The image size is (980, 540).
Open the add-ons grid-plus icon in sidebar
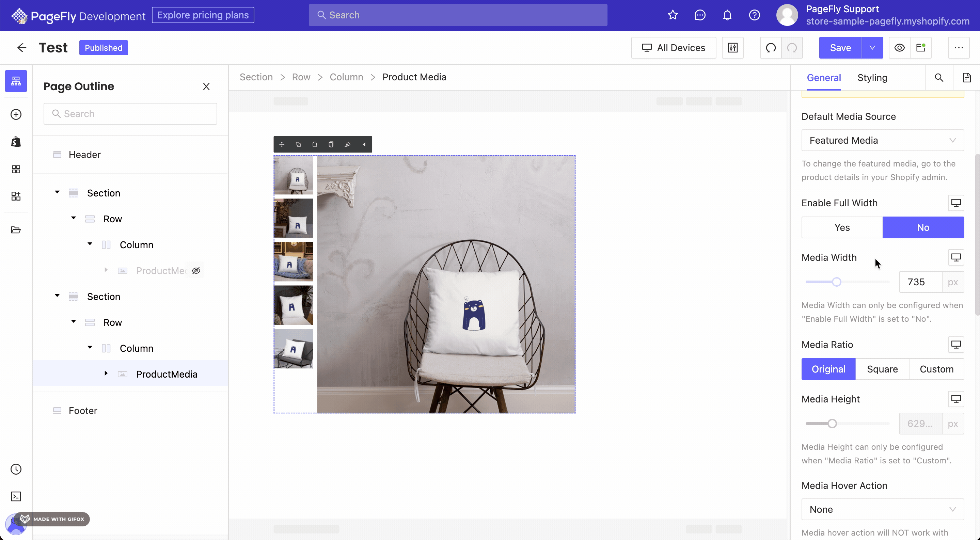pyautogui.click(x=16, y=196)
